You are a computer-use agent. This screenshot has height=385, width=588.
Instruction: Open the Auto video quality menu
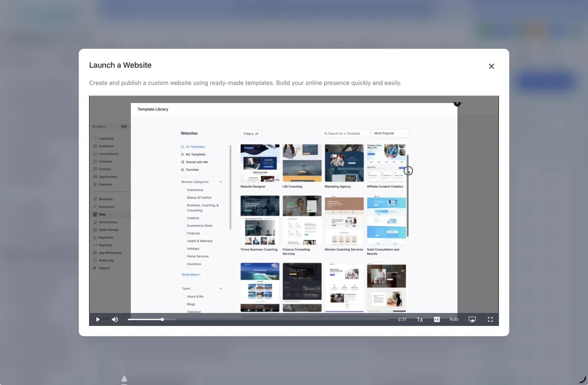[x=454, y=319]
